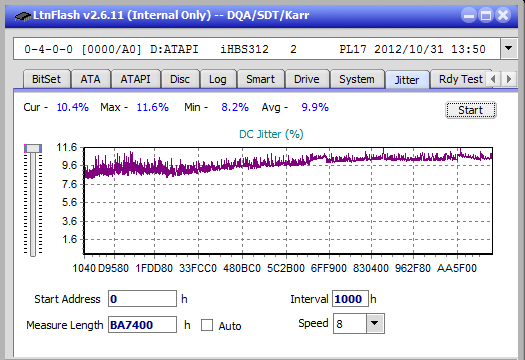The height and width of the screenshot is (360, 525).
Task: Switch to the BitSet tab
Action: [47, 79]
